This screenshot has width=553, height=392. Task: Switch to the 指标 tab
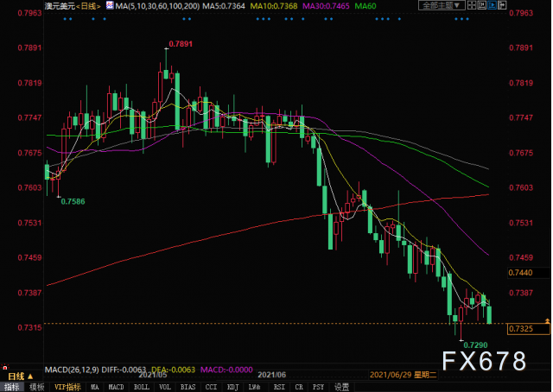point(12,387)
